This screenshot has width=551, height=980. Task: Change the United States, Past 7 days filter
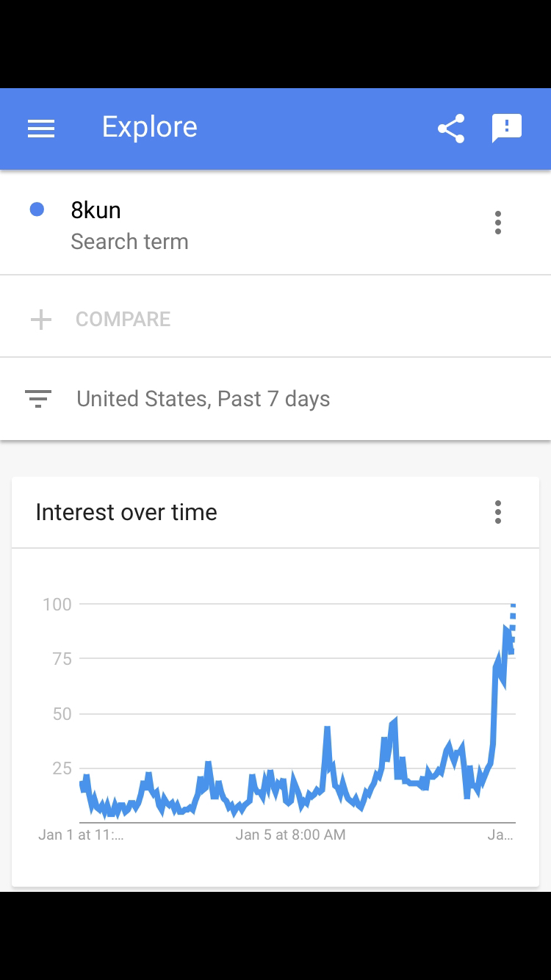pos(203,399)
